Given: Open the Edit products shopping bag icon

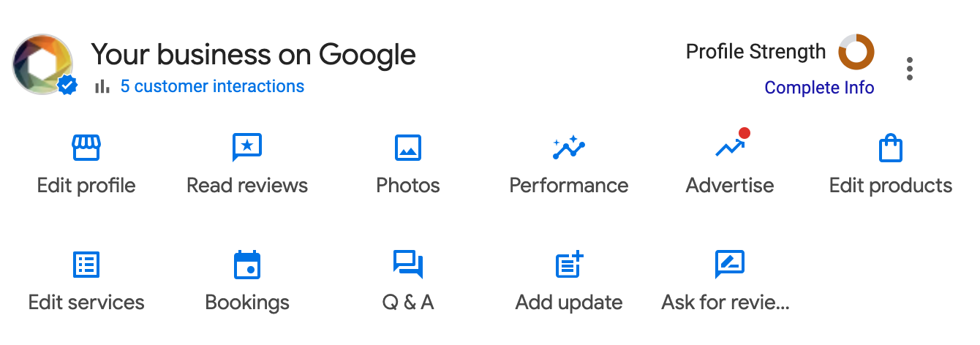Looking at the screenshot, I should point(890,148).
